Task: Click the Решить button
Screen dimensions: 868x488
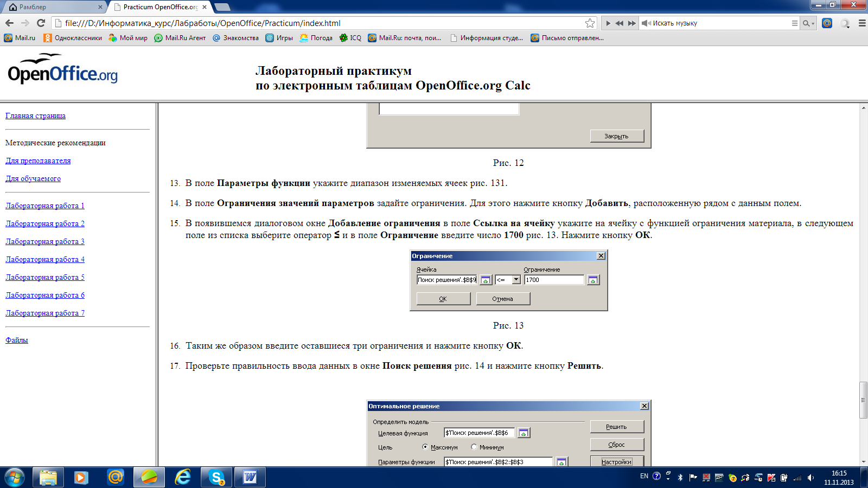Action: (617, 427)
